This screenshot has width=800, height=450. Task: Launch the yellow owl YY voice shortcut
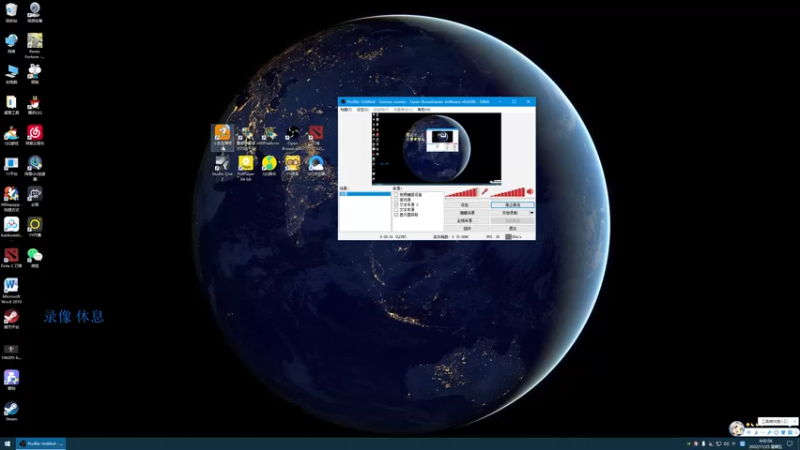(293, 165)
